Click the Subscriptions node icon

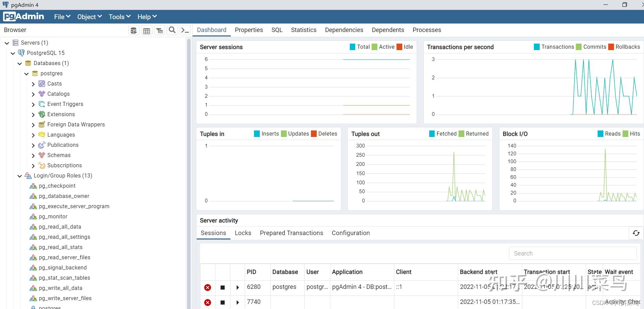(42, 166)
